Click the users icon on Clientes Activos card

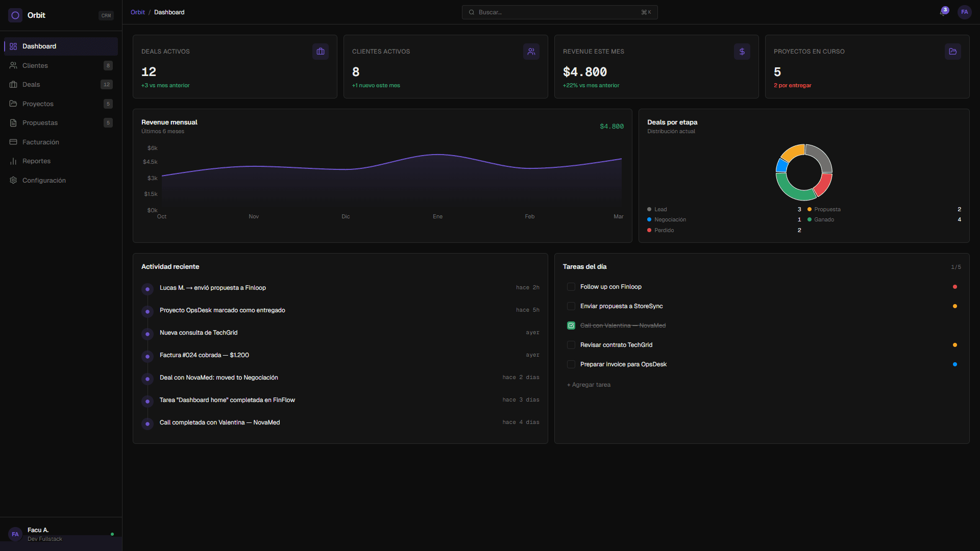click(531, 51)
